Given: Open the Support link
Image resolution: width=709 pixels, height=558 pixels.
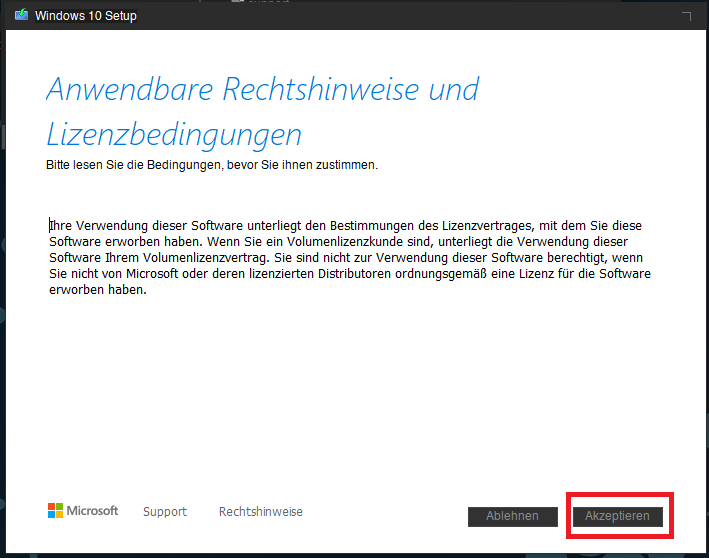Looking at the screenshot, I should point(165,511).
